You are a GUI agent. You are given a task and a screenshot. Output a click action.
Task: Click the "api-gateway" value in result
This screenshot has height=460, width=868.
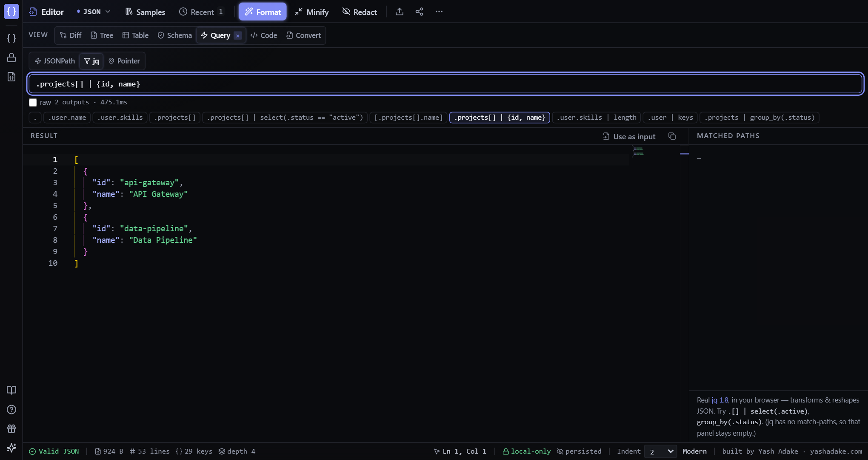pos(149,183)
